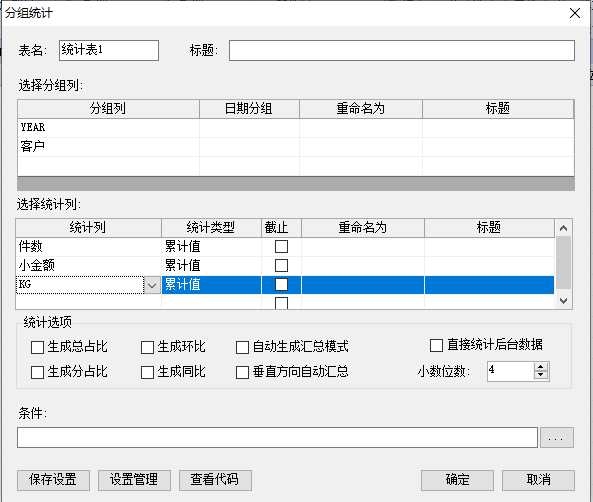
Task: Select the YEAR grouping row
Action: [296, 128]
